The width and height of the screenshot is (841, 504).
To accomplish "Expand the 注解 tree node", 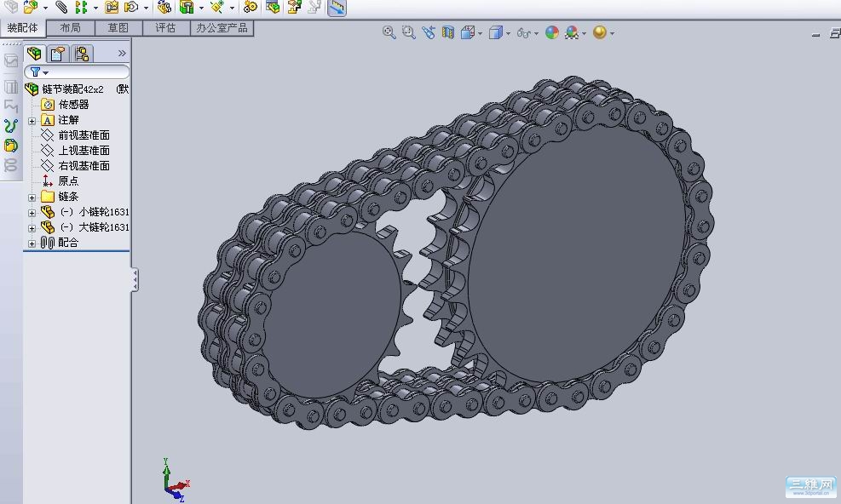I will tap(32, 121).
